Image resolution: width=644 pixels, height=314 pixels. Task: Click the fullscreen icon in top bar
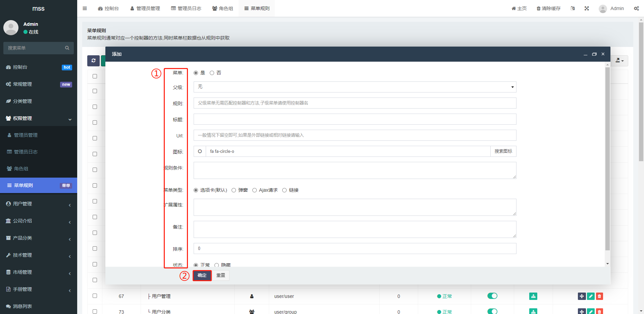[x=587, y=8]
